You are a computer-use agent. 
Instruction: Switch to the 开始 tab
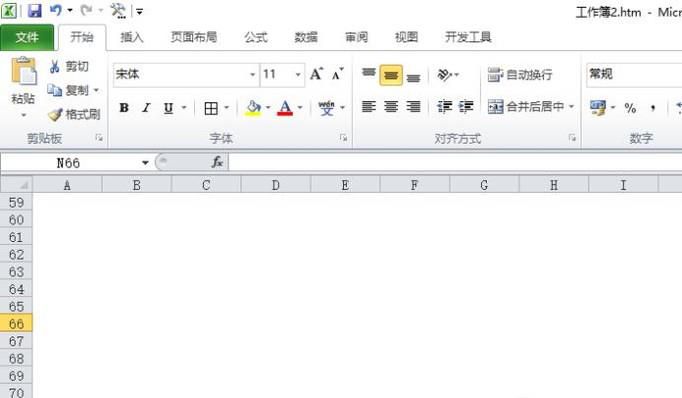(x=82, y=37)
